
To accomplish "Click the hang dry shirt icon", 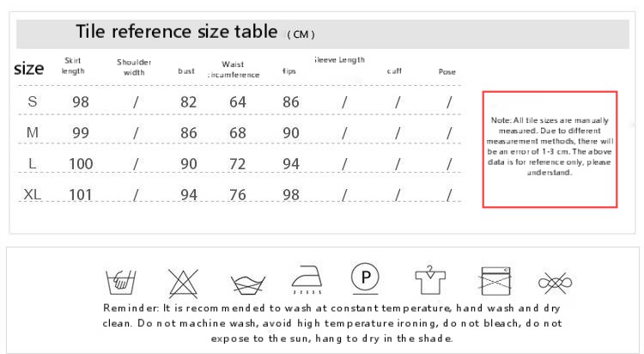I will coord(429,280).
